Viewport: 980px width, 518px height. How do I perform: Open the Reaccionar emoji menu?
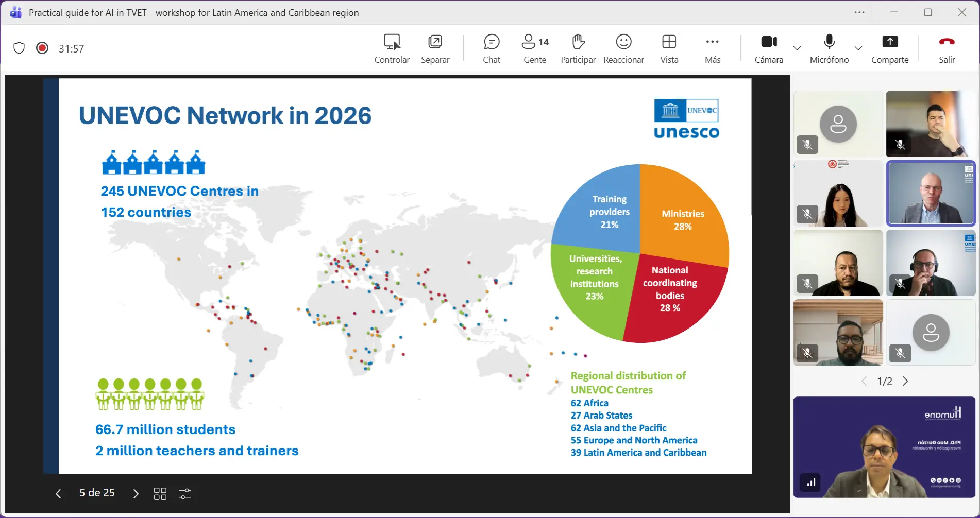coord(623,48)
